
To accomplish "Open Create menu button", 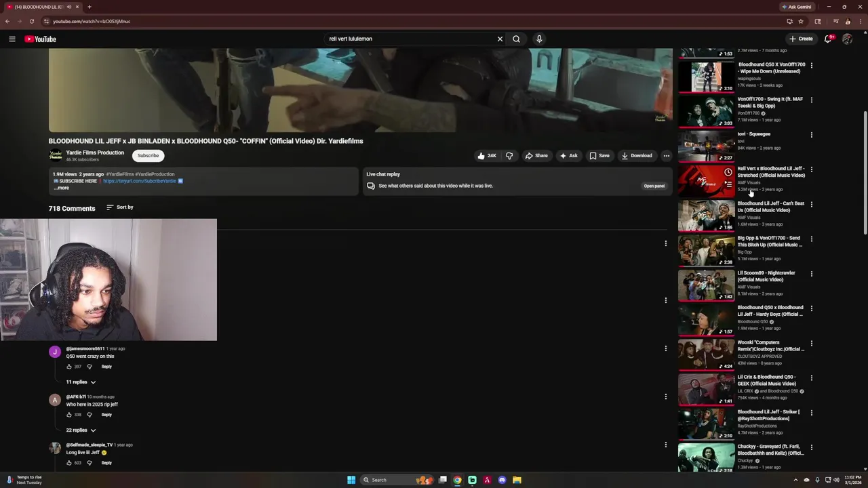I will (x=801, y=39).
